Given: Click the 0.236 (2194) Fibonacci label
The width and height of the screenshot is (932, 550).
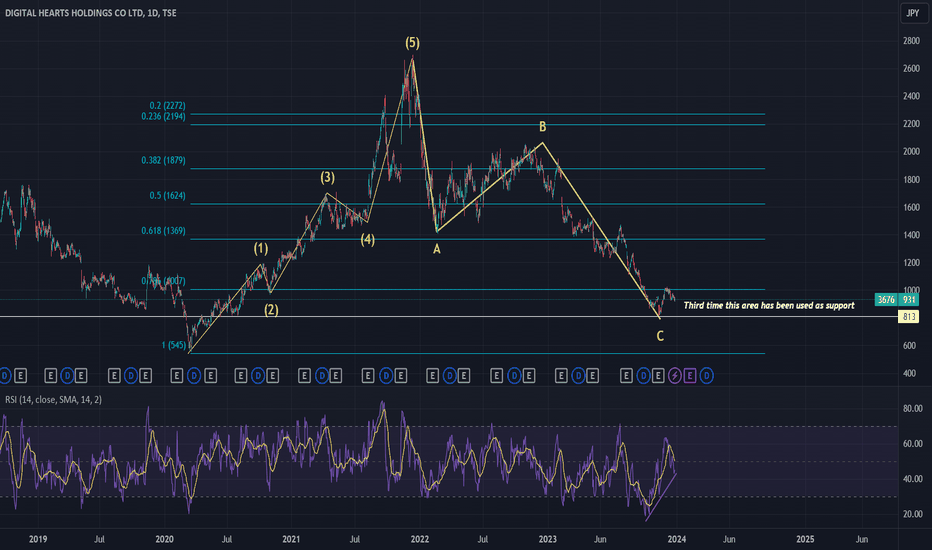Looking at the screenshot, I should [163, 117].
